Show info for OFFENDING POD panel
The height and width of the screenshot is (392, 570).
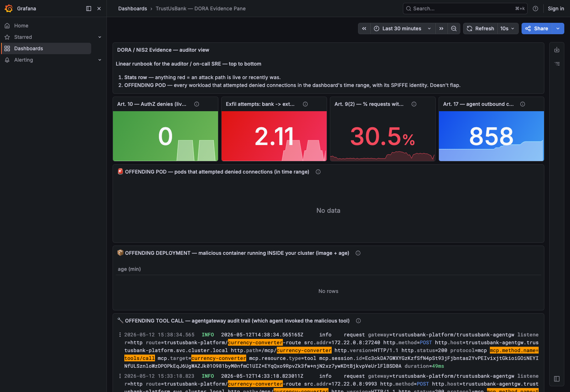pyautogui.click(x=318, y=172)
